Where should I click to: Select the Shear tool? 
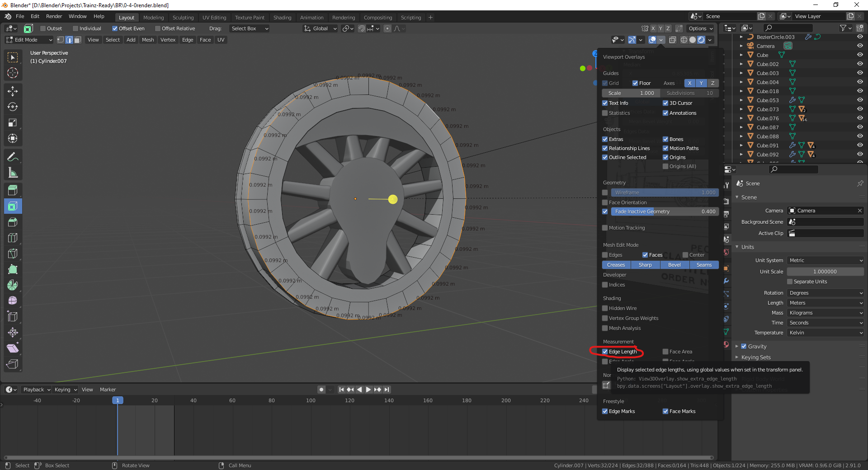13,348
